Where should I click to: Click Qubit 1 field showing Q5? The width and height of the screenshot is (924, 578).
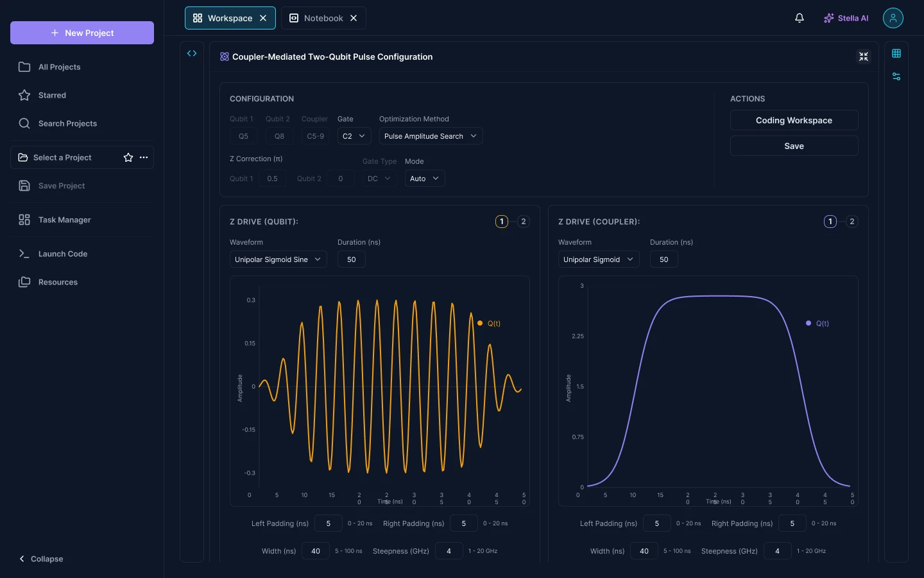[x=244, y=136]
